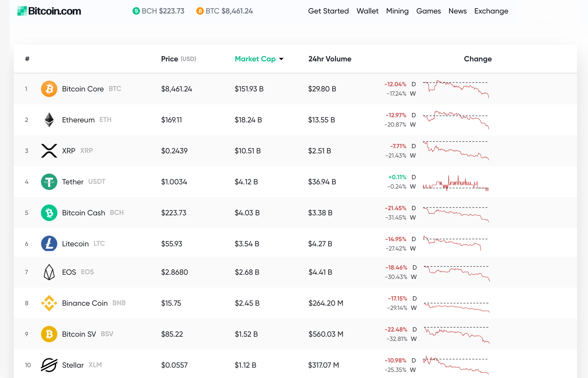The image size is (588, 378).
Task: Sort table by 24hr Volume header
Action: 330,59
